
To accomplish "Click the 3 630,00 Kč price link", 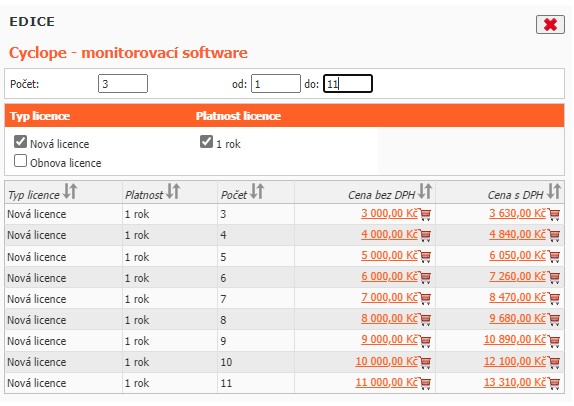I will click(x=518, y=213).
